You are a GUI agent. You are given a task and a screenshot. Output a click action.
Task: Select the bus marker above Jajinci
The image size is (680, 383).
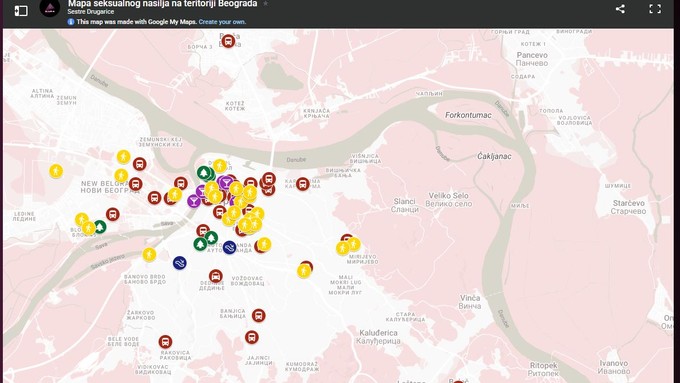252,337
